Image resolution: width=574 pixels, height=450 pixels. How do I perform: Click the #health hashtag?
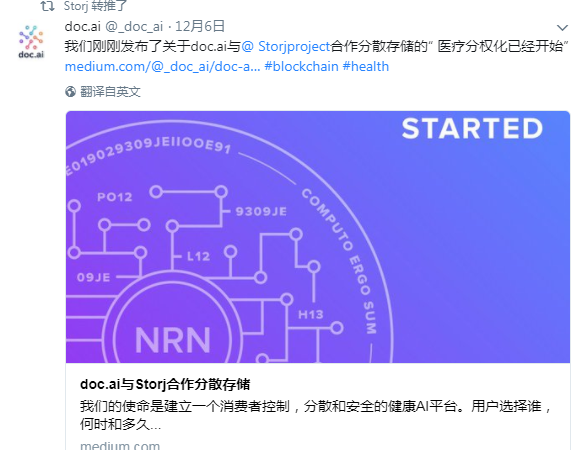pyautogui.click(x=366, y=67)
